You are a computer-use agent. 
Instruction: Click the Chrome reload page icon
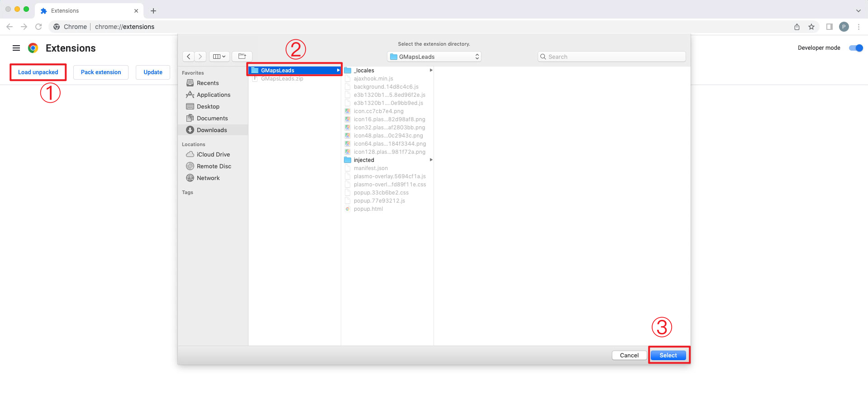[x=38, y=27]
